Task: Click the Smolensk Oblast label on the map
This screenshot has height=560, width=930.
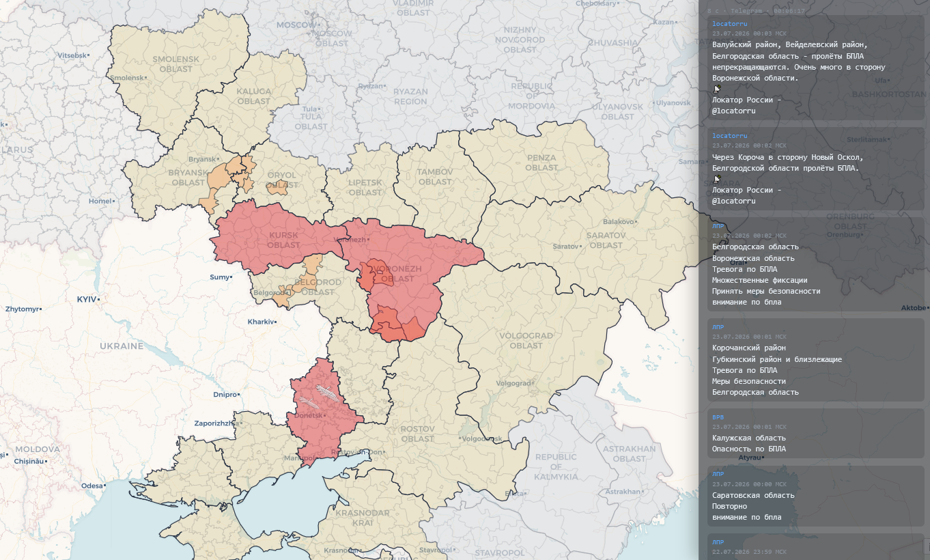Action: (x=175, y=64)
